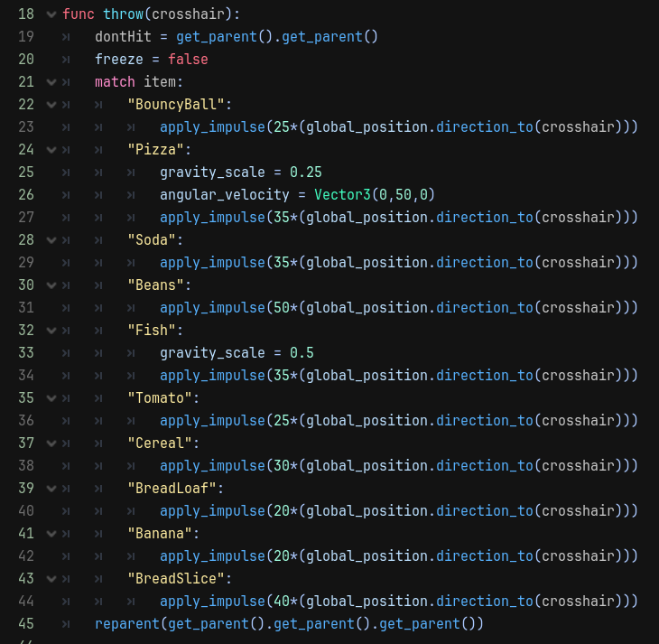Click line number 26 in the gutter
659x644 pixels.
(25, 194)
